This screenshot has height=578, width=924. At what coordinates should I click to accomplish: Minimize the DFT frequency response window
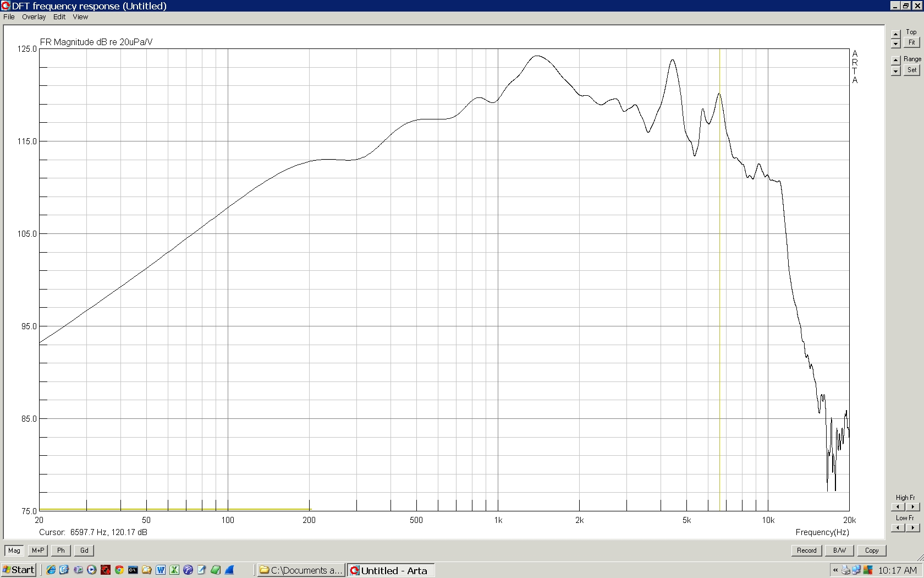click(895, 6)
